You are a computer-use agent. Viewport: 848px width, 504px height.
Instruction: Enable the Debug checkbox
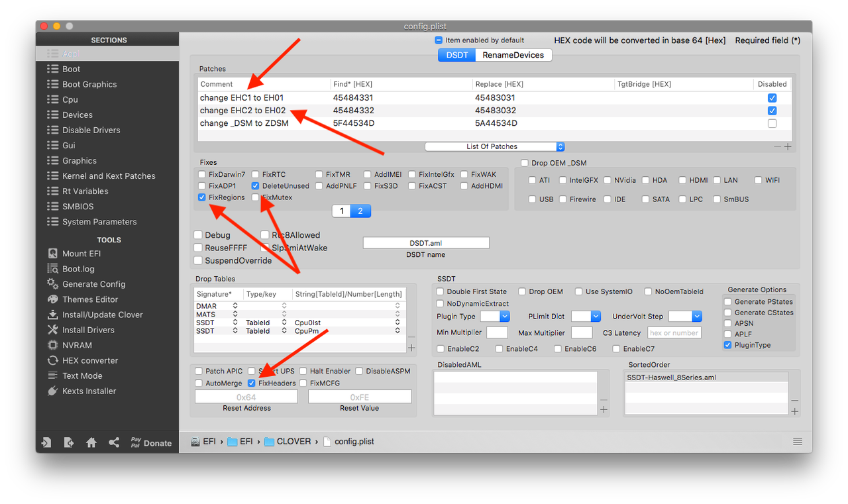(198, 235)
